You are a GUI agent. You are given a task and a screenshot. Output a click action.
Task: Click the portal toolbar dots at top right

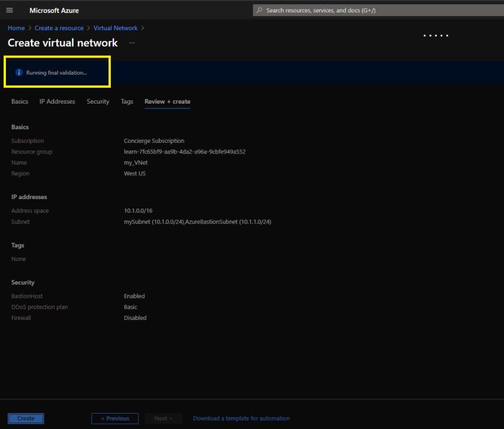pos(436,36)
